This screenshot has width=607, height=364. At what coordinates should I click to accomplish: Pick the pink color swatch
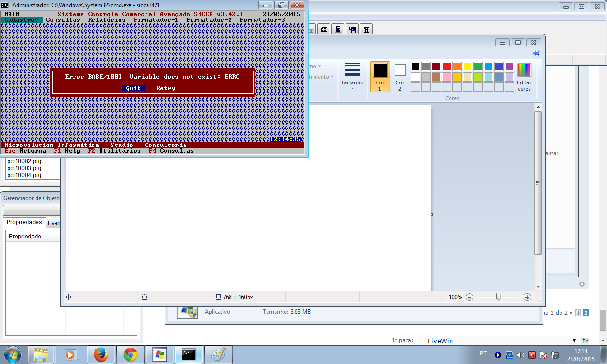click(x=447, y=77)
